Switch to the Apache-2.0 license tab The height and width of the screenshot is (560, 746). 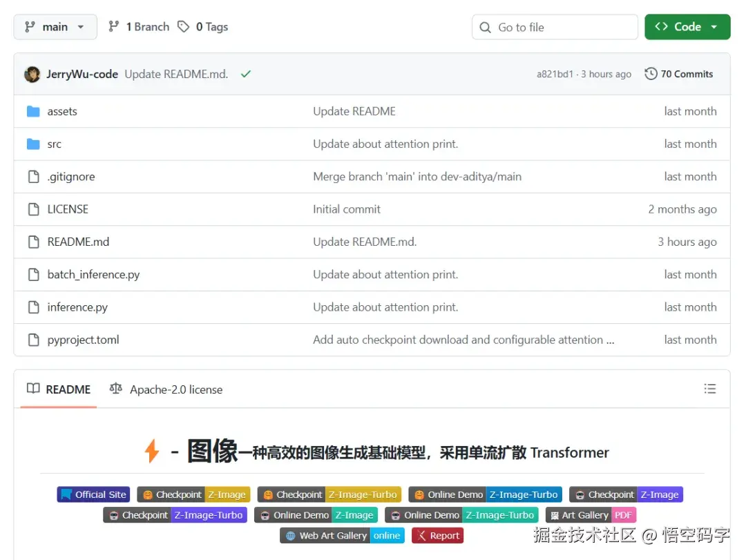click(166, 389)
